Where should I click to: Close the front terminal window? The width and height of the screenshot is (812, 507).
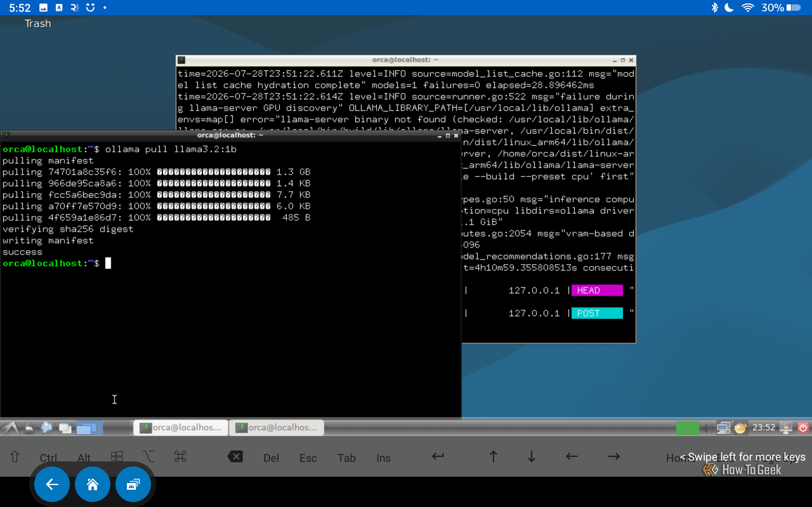(x=456, y=136)
